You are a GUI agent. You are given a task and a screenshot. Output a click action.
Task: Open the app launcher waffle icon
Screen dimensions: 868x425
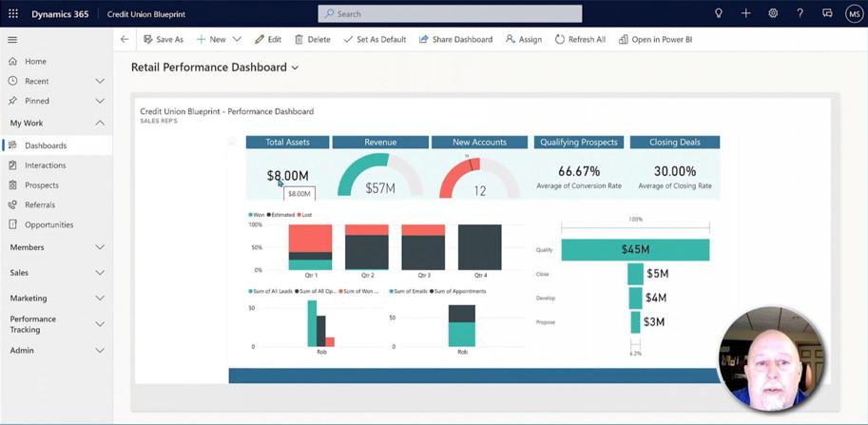[x=13, y=14]
